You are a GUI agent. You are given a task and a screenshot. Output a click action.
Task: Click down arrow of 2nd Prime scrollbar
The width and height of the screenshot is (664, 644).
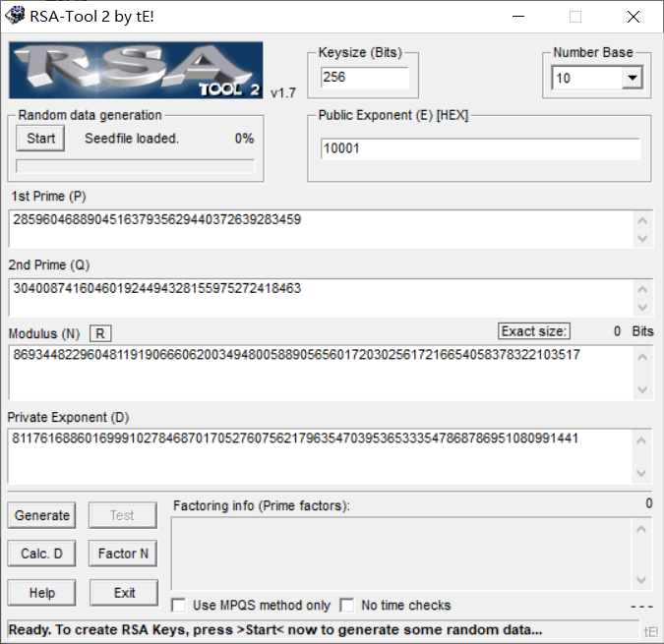tap(642, 308)
